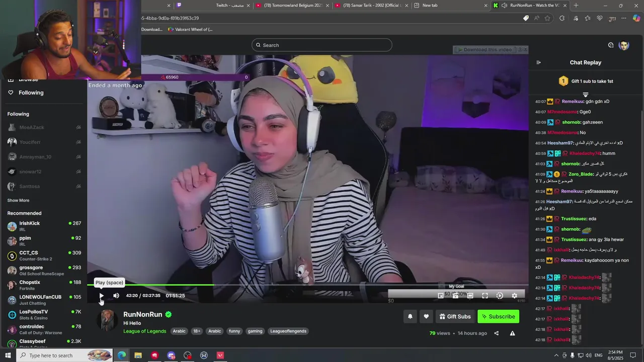Open the Copilot sidebar icon
Image resolution: width=644 pixels, height=362 pixels.
pyautogui.click(x=636, y=18)
